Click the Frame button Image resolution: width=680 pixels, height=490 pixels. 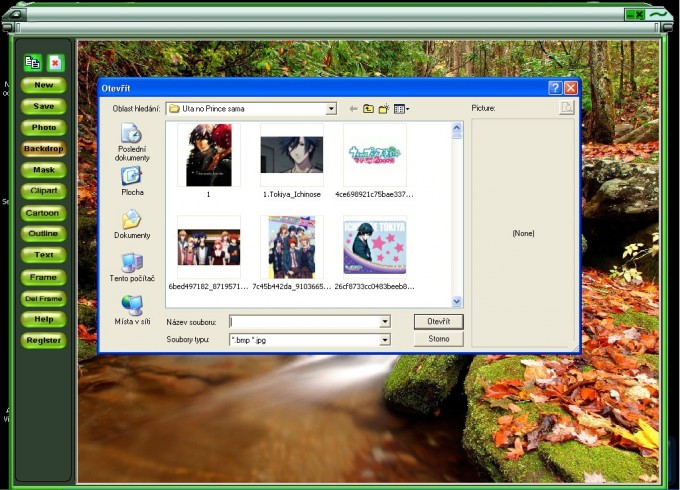point(44,277)
